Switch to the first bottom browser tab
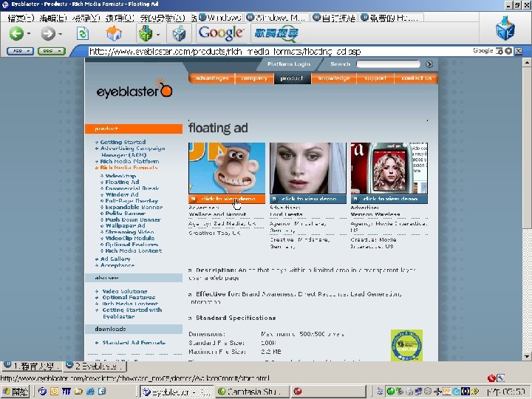532x399 pixels. [x=32, y=366]
